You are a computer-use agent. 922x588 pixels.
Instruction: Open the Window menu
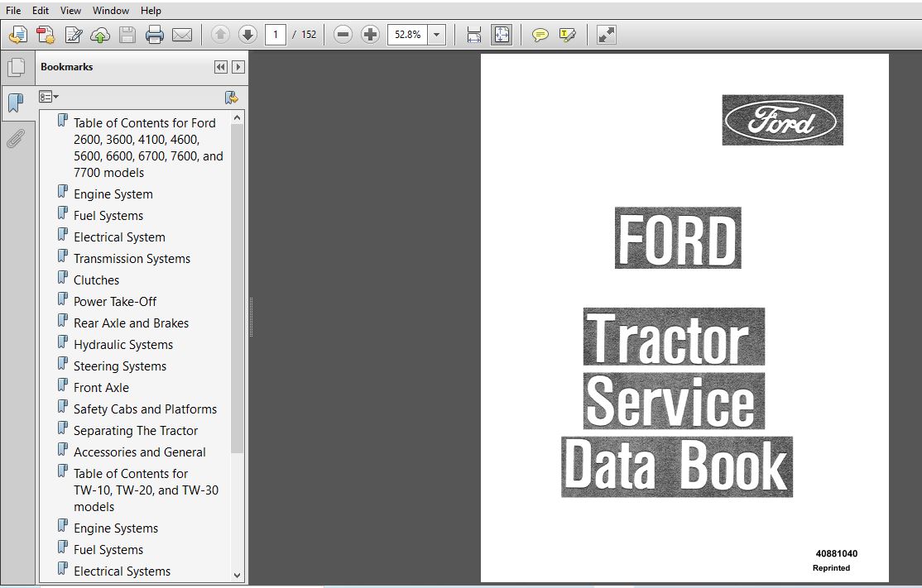pos(111,11)
